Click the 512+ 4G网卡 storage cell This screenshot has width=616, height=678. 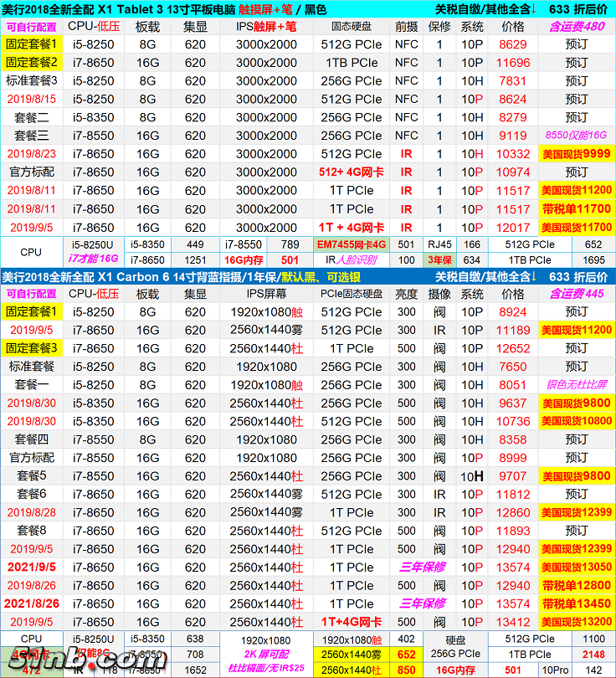(352, 172)
